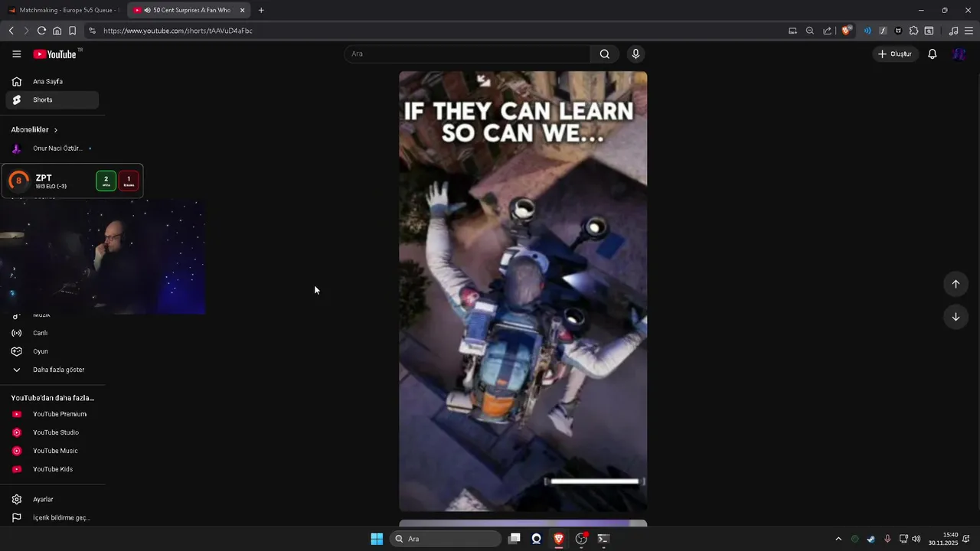Open site settings icon in the address bar
This screenshot has width=980, height=551.
pyautogui.click(x=92, y=31)
